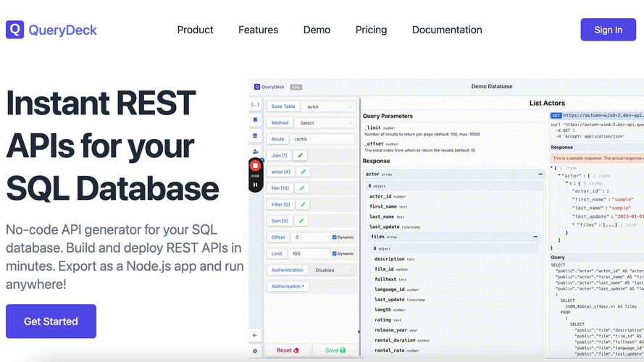Collapse the root JSON node in sample response
This screenshot has width=644, height=362.
[552, 168]
